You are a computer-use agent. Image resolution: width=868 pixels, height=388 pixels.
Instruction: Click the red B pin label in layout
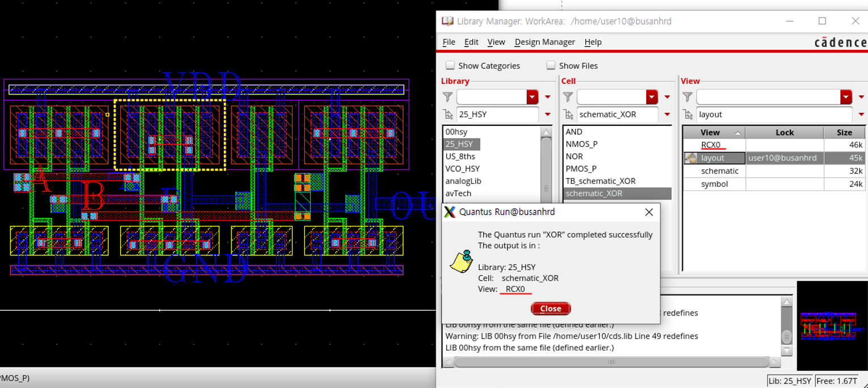93,197
